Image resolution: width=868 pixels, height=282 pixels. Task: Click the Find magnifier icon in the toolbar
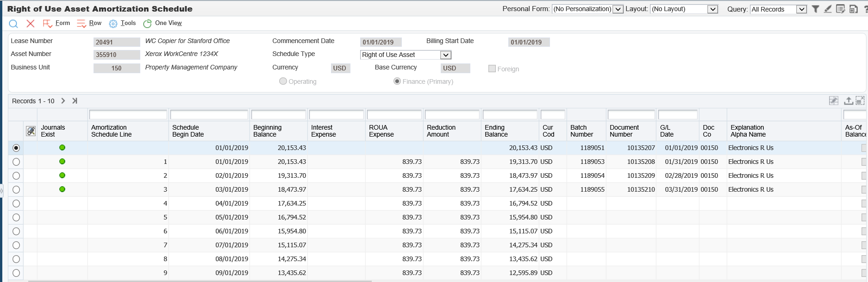(13, 24)
